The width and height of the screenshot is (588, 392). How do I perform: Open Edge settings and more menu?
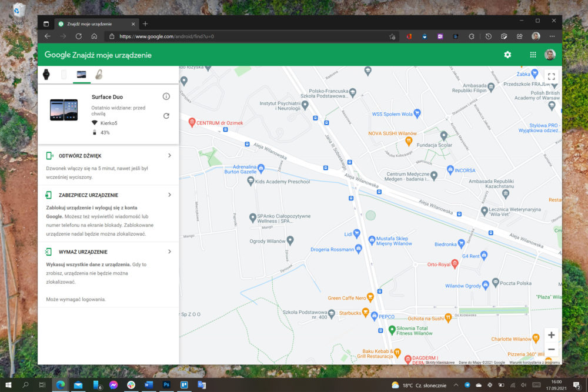[x=552, y=36]
